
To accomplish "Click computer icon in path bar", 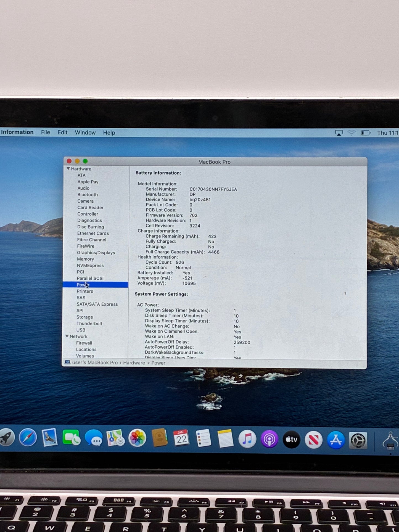I will [67, 362].
